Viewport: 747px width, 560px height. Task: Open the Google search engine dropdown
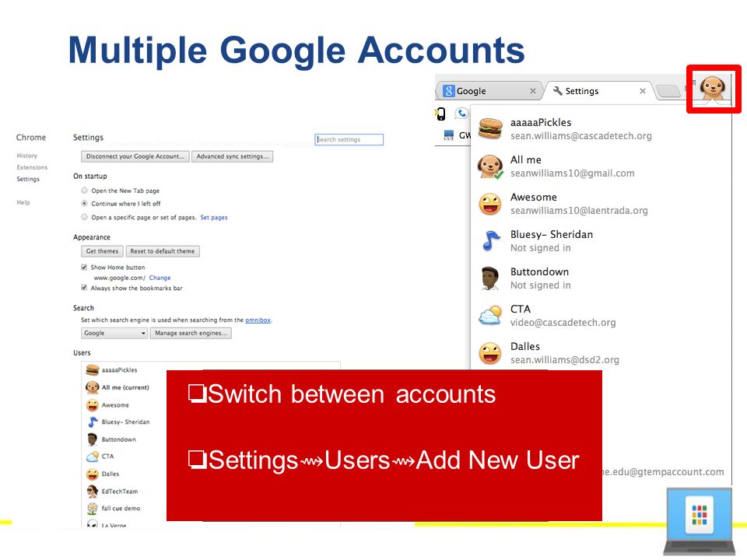(x=114, y=333)
